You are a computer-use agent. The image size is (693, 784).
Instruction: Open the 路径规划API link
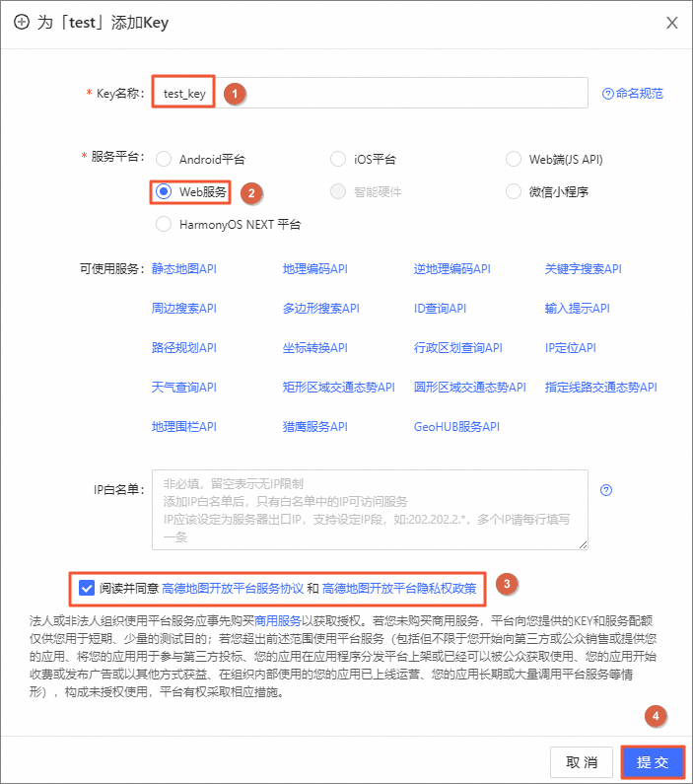[x=184, y=348]
